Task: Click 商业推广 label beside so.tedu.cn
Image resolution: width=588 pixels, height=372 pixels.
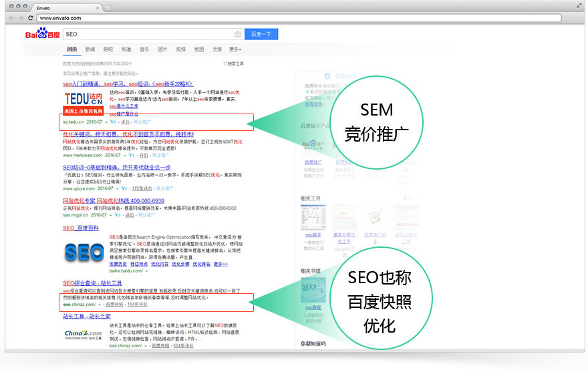Action: 142,122
